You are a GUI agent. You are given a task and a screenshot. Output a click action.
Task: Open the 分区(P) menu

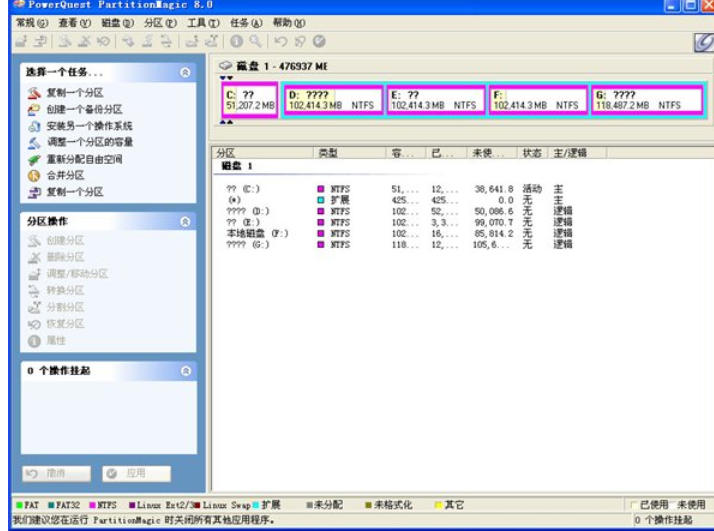[159, 22]
